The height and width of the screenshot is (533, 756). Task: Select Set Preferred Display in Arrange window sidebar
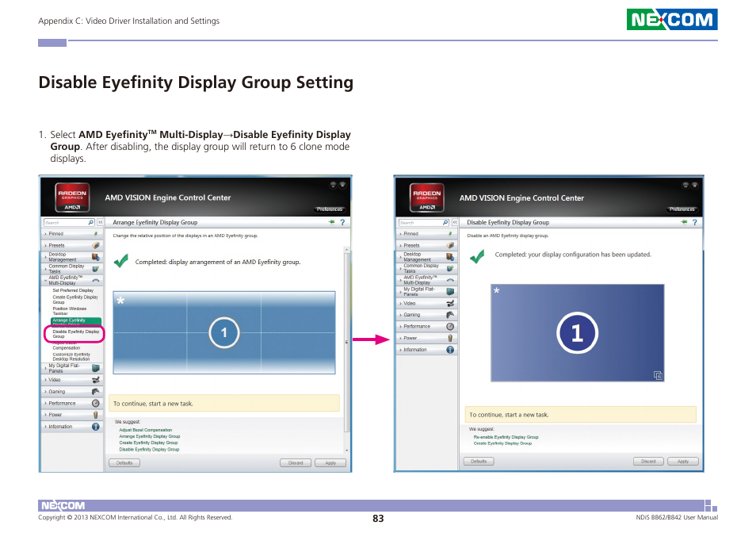point(73,290)
